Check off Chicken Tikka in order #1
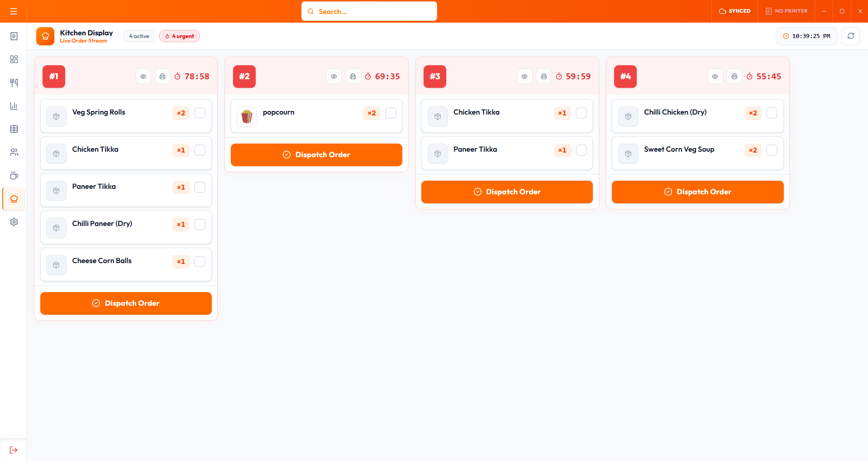 tap(200, 150)
